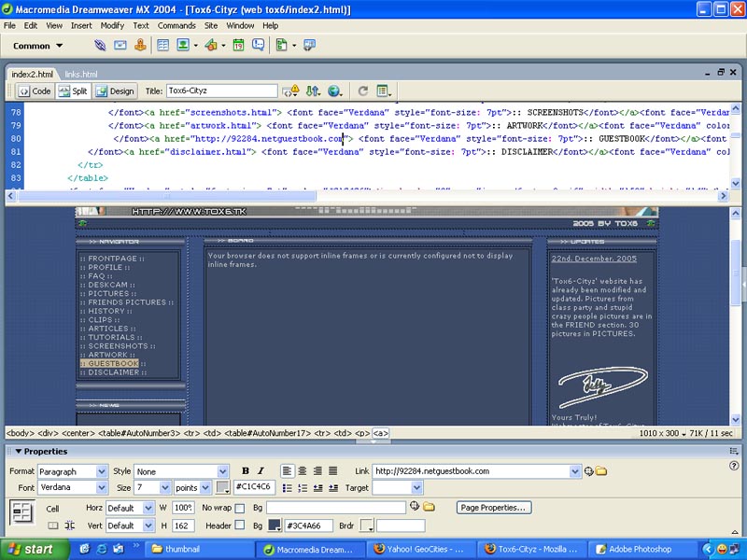Screen dimensions: 747x560
Task: Merge selected cells icon
Action: click(x=53, y=525)
